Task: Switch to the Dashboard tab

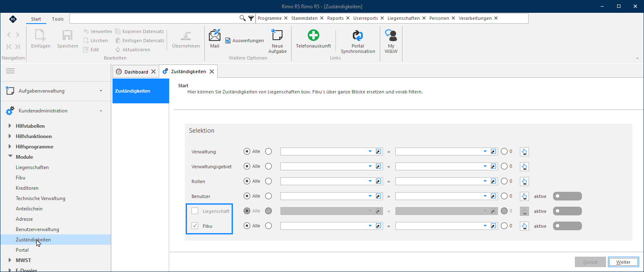Action: pyautogui.click(x=136, y=72)
